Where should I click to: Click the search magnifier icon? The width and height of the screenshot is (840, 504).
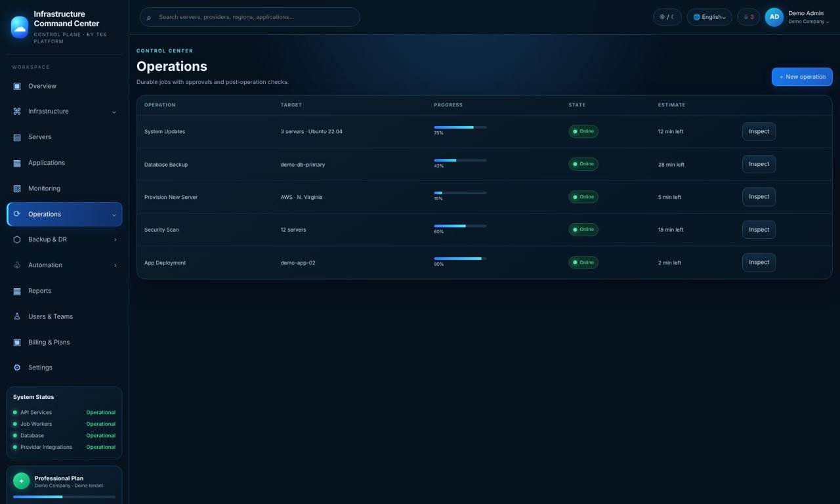tap(149, 17)
